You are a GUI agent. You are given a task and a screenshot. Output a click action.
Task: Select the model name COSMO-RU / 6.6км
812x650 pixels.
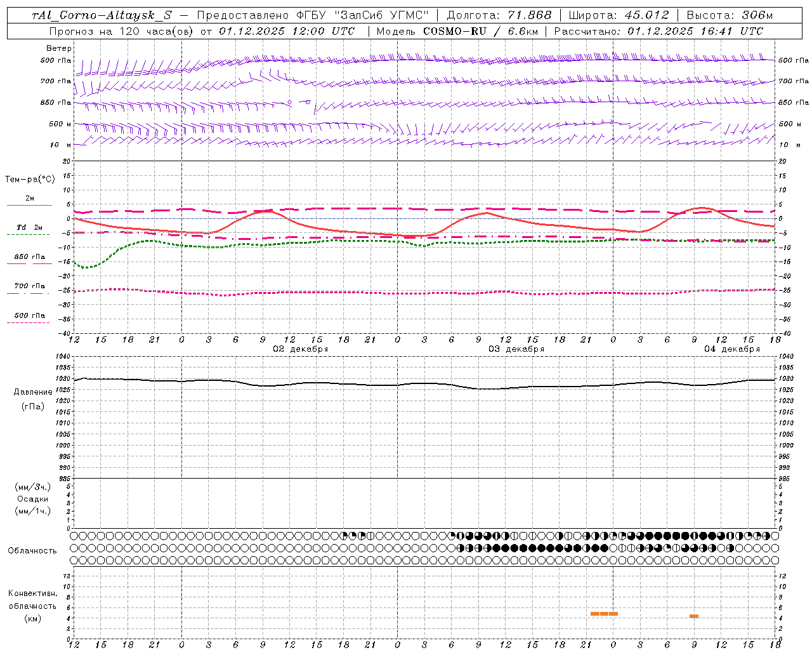480,31
